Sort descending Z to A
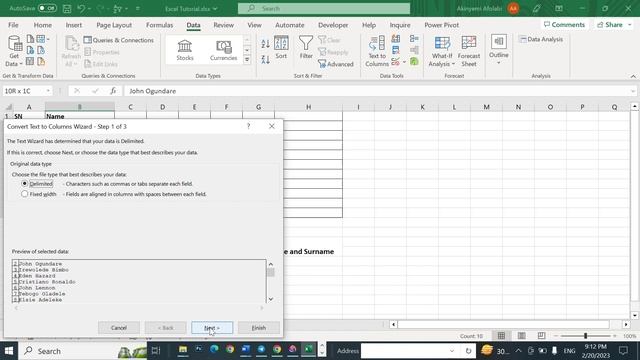Screen dimensions: 640x360 click(265, 60)
